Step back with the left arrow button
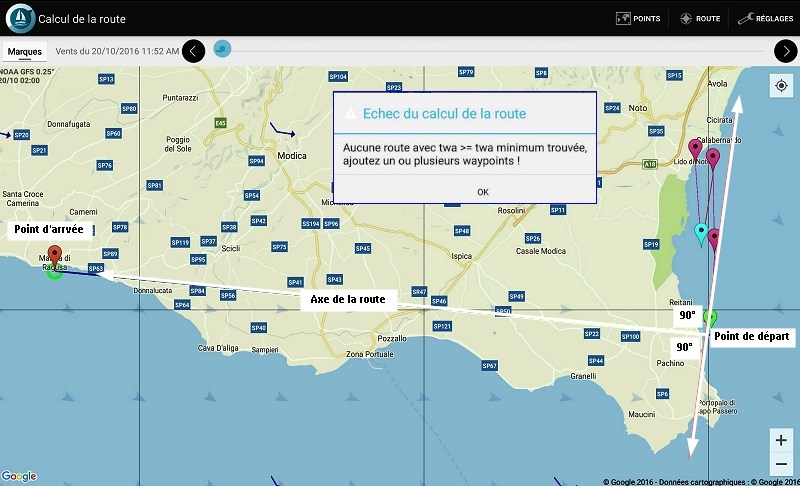The image size is (800, 486). [x=194, y=50]
